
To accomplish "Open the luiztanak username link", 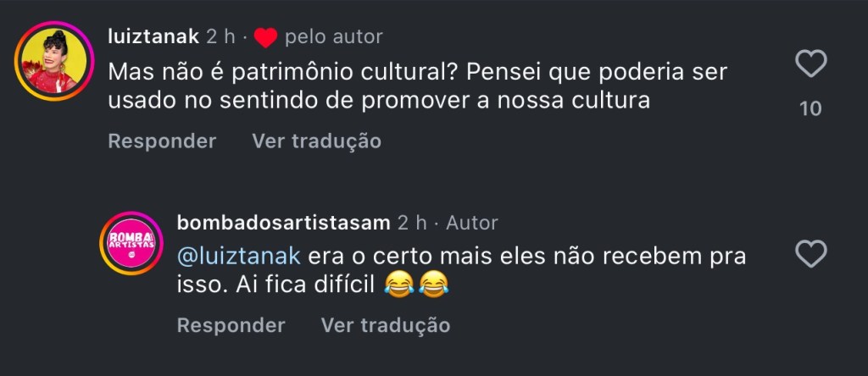I will [153, 36].
